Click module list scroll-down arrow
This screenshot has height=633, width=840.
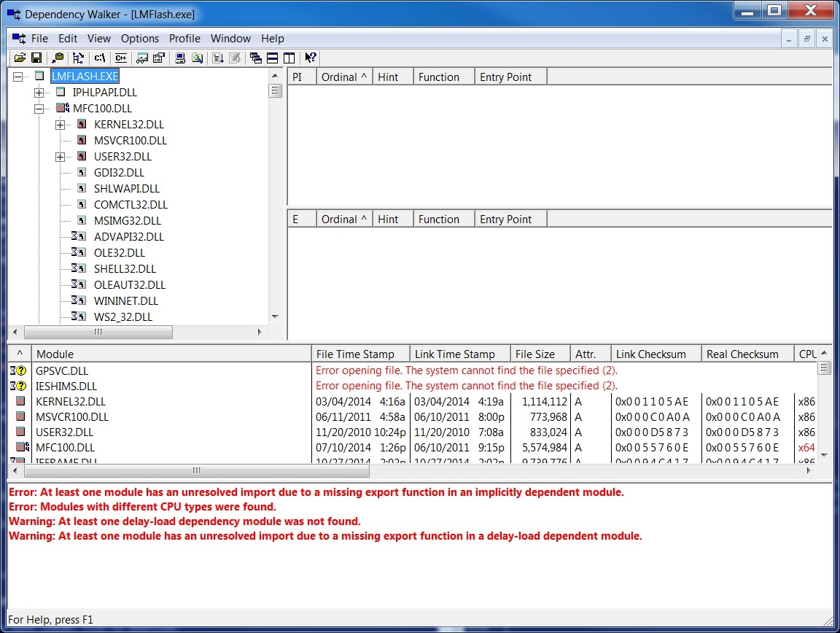tap(824, 455)
